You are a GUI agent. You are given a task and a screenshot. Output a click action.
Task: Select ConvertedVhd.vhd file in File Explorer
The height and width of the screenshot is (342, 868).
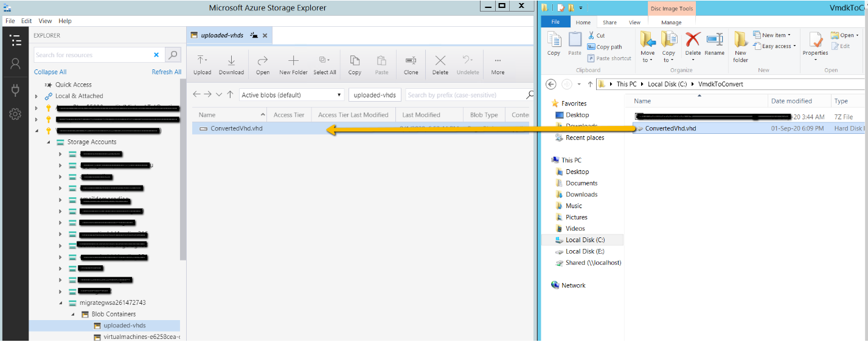tap(670, 128)
